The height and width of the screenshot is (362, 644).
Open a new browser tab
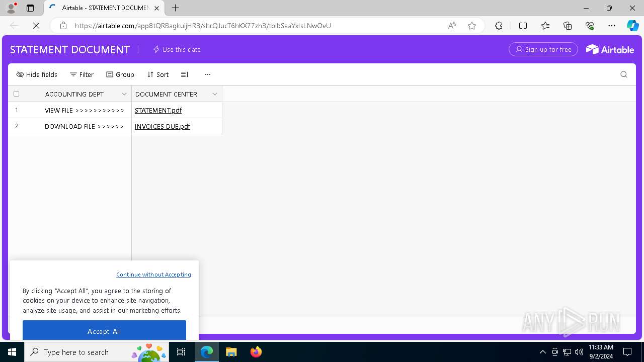click(175, 8)
